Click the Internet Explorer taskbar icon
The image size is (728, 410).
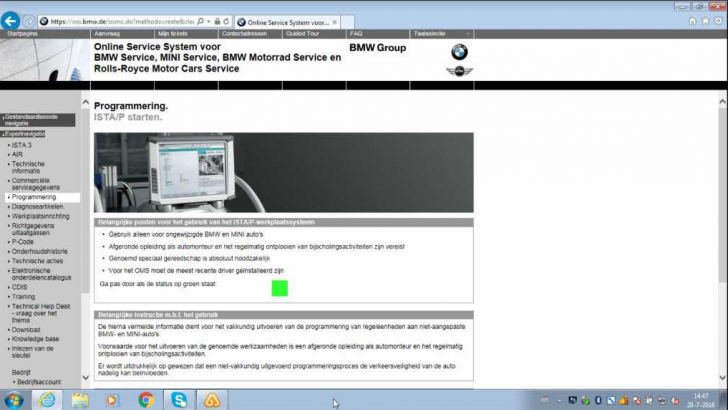pyautogui.click(x=46, y=400)
